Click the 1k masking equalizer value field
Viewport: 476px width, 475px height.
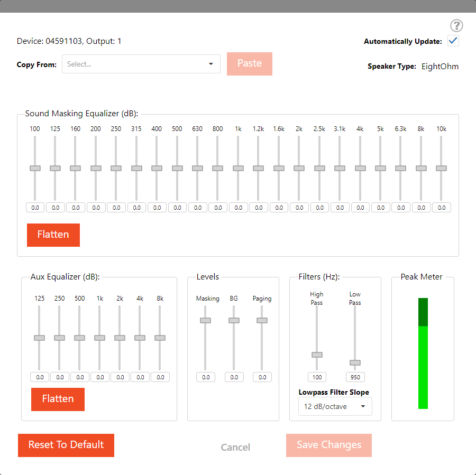239,208
